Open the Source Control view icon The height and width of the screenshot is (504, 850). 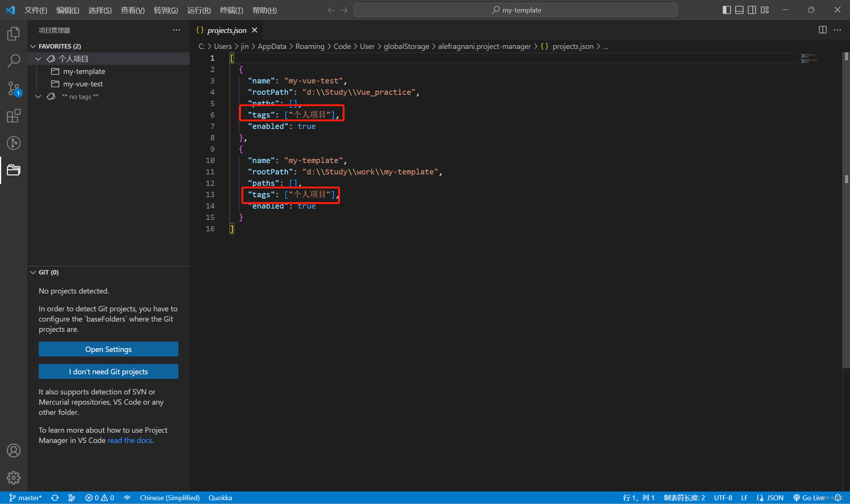click(14, 88)
